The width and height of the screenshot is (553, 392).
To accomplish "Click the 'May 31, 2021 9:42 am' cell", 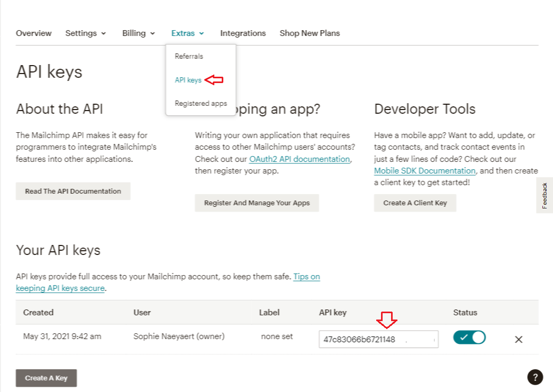I will point(62,336).
